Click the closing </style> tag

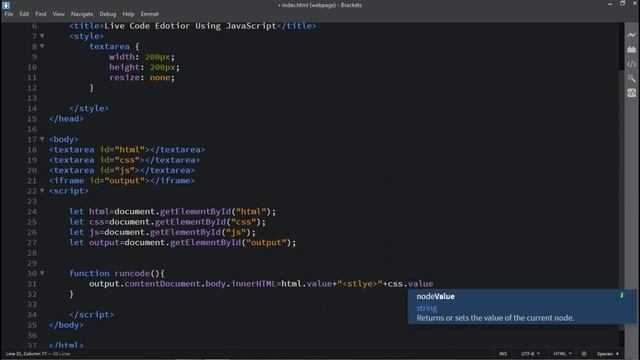coord(89,109)
